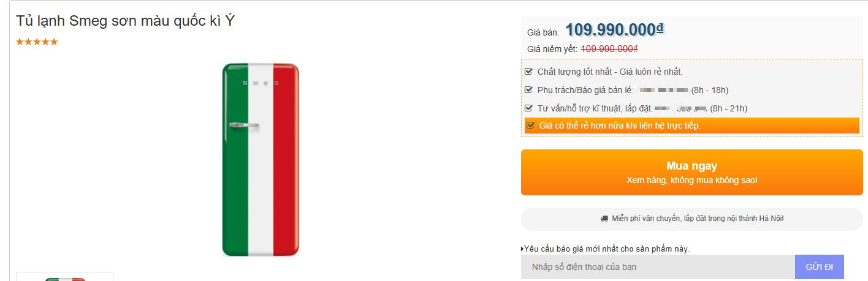The image size is (868, 281).
Task: Click the struck-through list price
Action: click(609, 48)
